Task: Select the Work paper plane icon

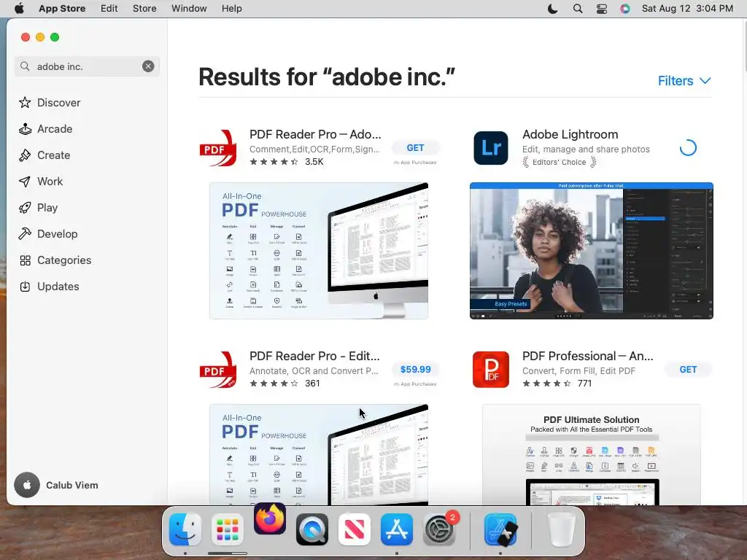Action: (25, 181)
